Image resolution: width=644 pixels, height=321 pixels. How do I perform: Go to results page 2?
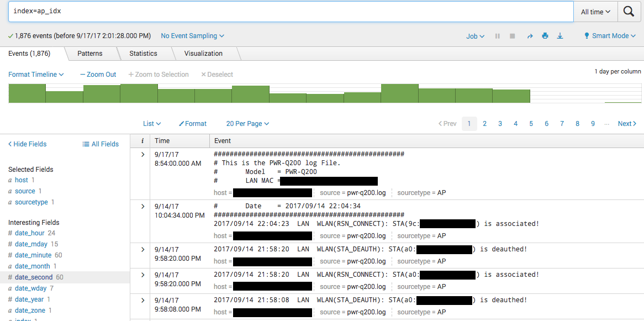(484, 123)
